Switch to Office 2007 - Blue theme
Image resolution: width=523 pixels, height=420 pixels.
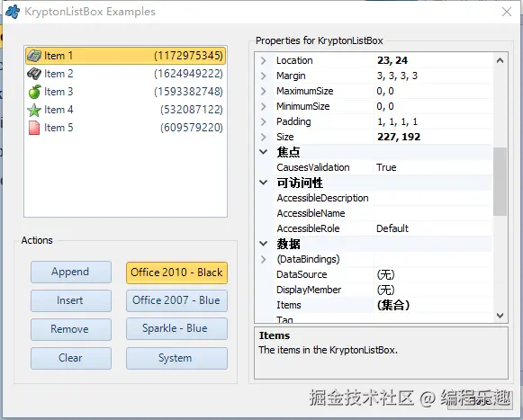[176, 300]
